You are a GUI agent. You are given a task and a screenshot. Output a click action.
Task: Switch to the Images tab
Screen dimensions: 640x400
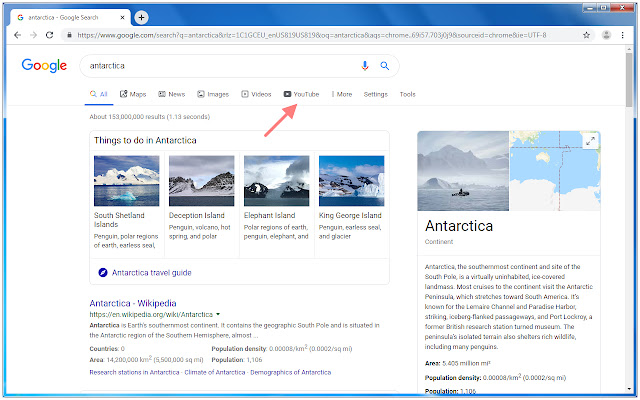(x=213, y=94)
